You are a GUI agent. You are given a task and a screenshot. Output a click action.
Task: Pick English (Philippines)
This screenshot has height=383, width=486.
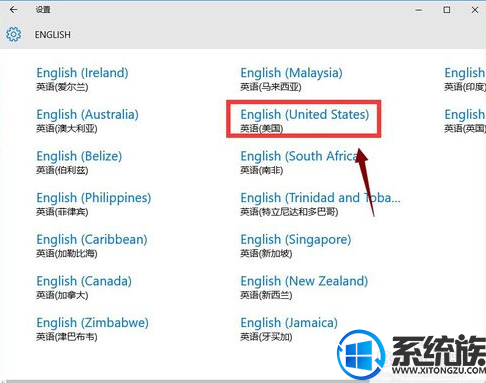click(94, 204)
